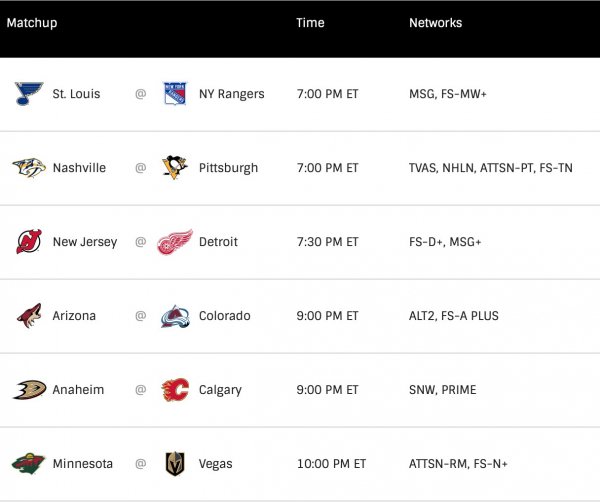The width and height of the screenshot is (600, 502).
Task: Open the New Jersey Devils logo
Action: pyautogui.click(x=29, y=242)
